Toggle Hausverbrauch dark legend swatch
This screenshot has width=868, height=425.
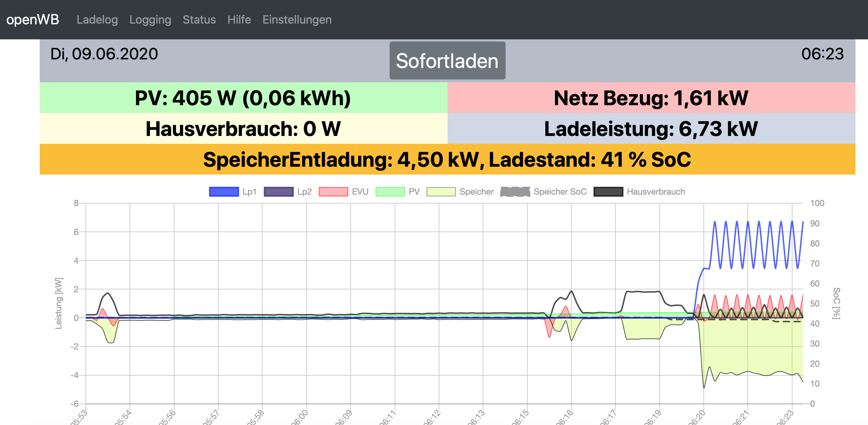point(608,192)
